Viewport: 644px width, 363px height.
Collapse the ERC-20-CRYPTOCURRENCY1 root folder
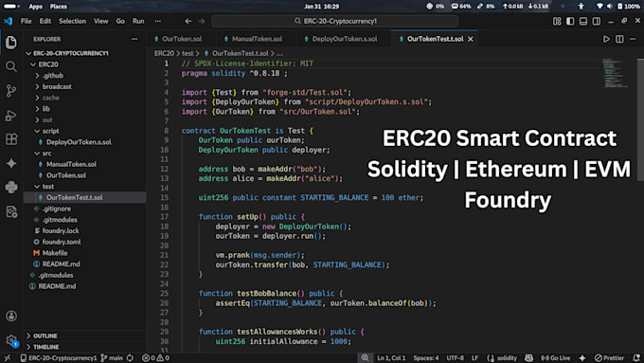67,53
